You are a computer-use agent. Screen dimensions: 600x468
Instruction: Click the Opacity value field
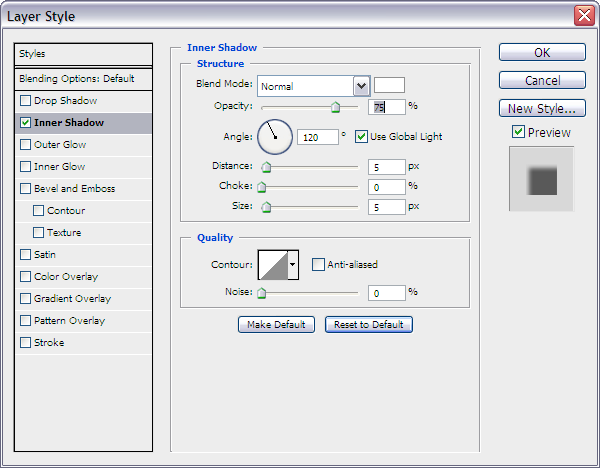point(386,107)
